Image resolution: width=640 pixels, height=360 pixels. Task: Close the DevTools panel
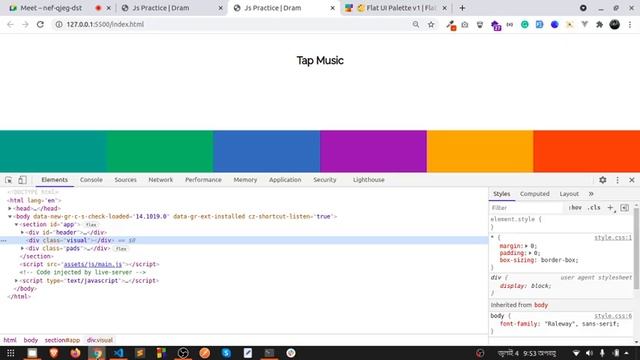click(x=632, y=180)
